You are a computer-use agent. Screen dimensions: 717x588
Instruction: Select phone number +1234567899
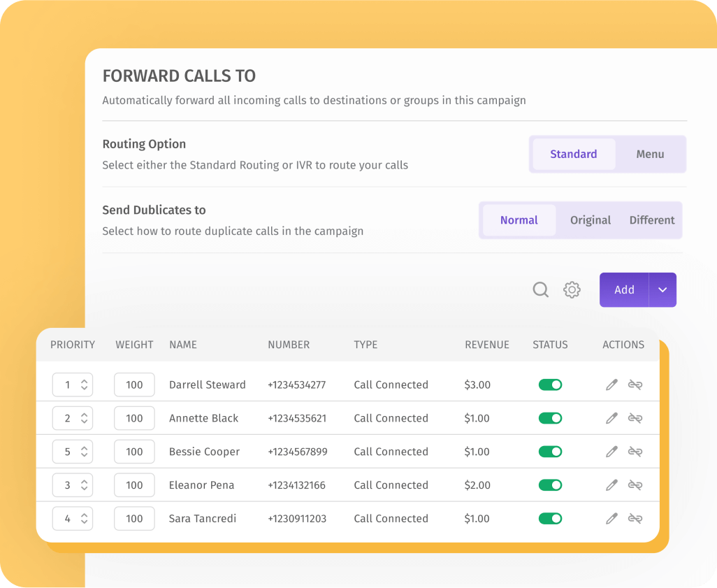pos(298,452)
